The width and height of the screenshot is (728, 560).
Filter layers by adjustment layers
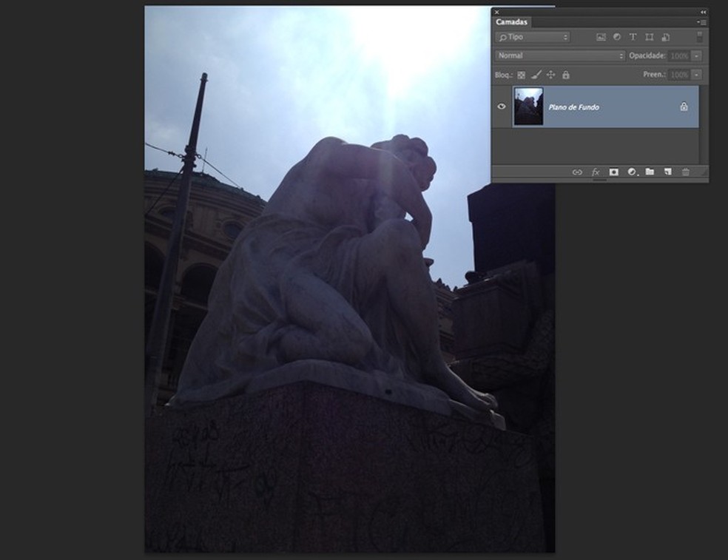pyautogui.click(x=617, y=37)
